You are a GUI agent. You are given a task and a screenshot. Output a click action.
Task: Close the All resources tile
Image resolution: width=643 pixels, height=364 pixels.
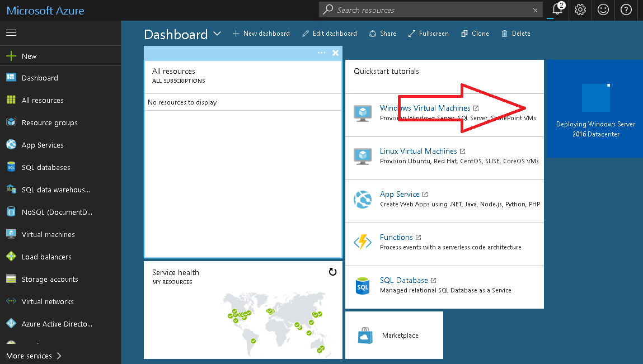tap(335, 53)
